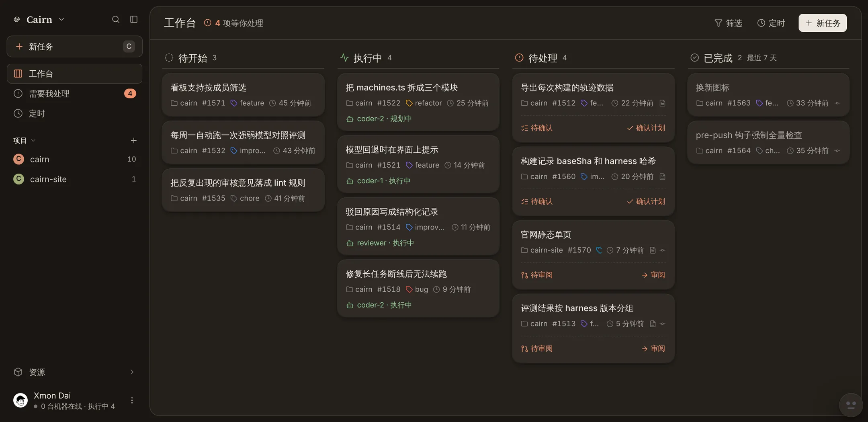Screen dimensions: 868x422
Task: Click the bug tag on card #1518
Action: [x=417, y=289]
